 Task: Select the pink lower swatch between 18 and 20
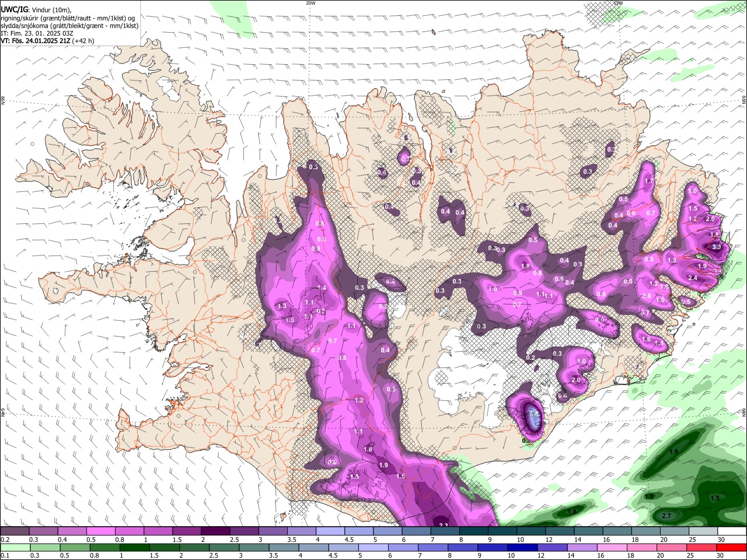[642, 547]
